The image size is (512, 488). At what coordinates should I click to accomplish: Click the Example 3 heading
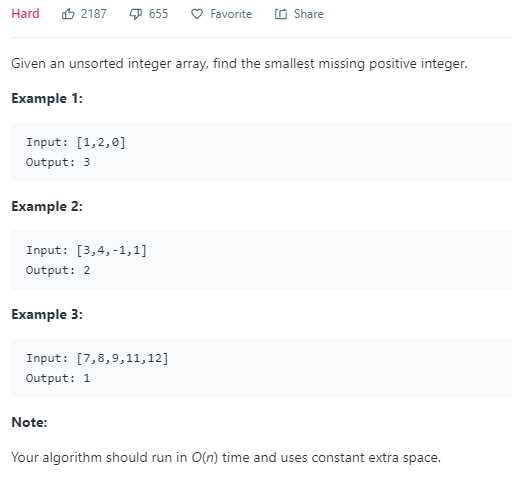(x=47, y=314)
